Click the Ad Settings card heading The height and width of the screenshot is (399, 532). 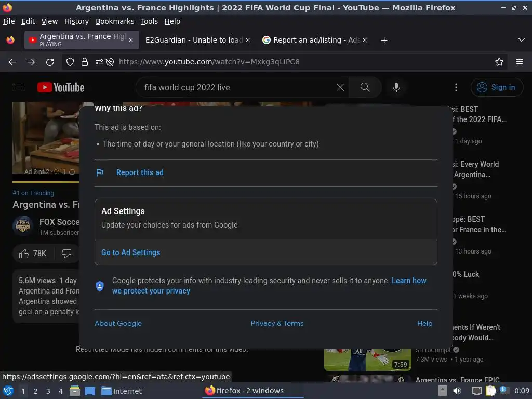pos(123,211)
